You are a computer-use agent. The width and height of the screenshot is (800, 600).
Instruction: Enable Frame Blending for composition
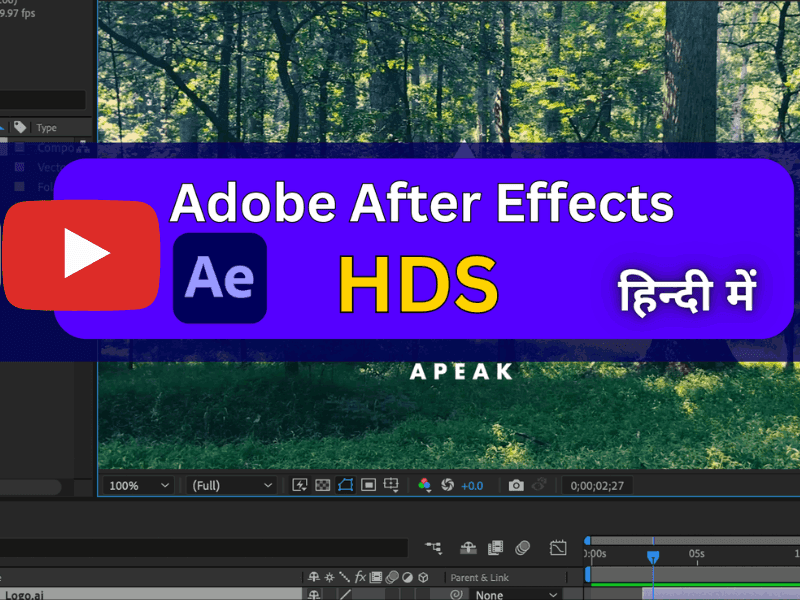tap(495, 548)
